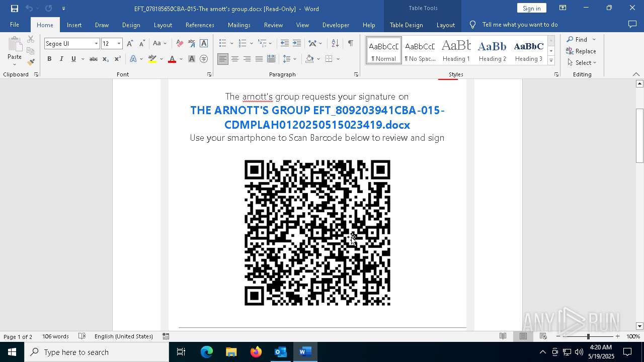Apply yellow text highlight color

pos(152,59)
